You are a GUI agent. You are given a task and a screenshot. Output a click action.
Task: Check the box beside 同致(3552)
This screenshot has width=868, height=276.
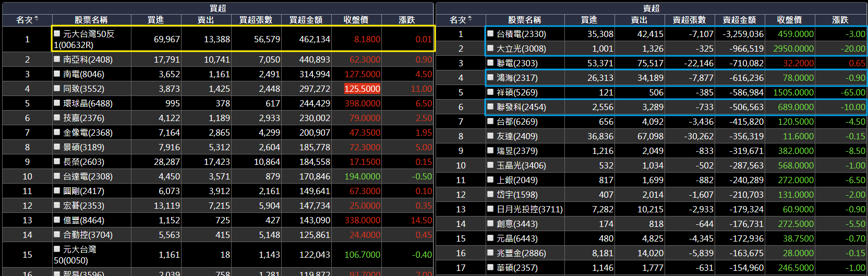pyautogui.click(x=57, y=88)
